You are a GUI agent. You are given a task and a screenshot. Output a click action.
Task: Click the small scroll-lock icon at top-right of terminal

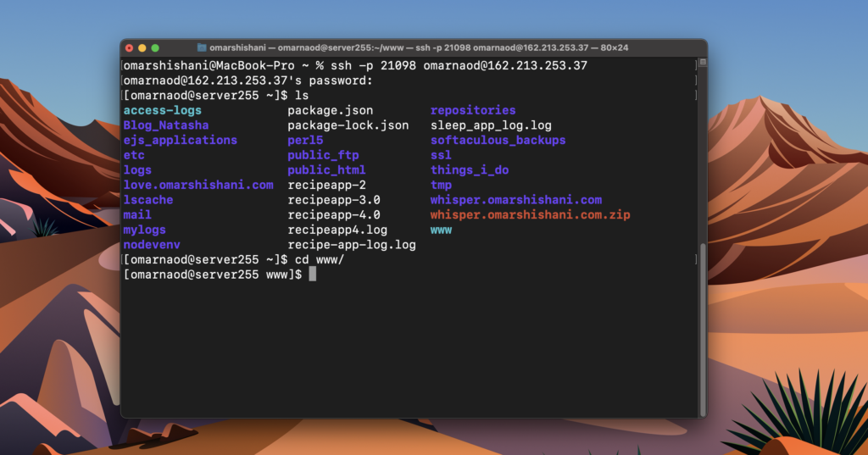[703, 62]
